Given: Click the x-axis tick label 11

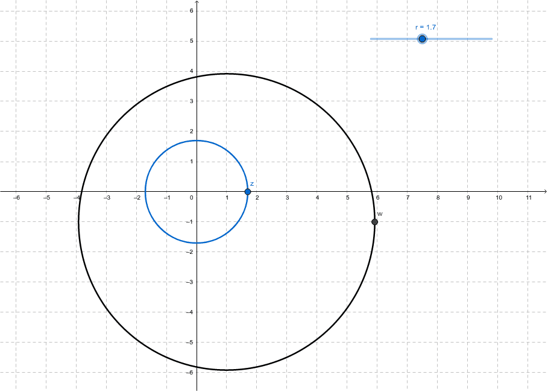Looking at the screenshot, I should coord(529,198).
